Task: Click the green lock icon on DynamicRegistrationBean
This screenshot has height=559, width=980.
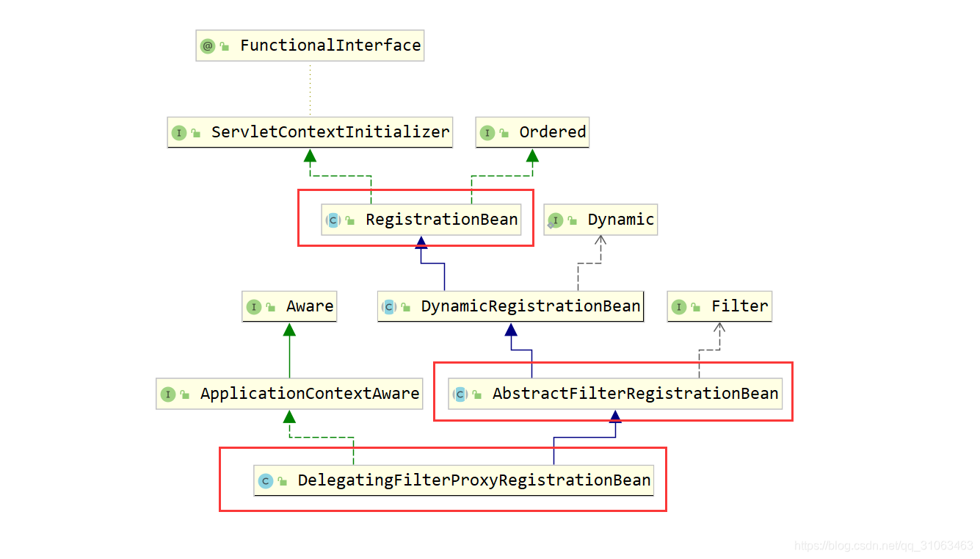Action: pos(406,307)
